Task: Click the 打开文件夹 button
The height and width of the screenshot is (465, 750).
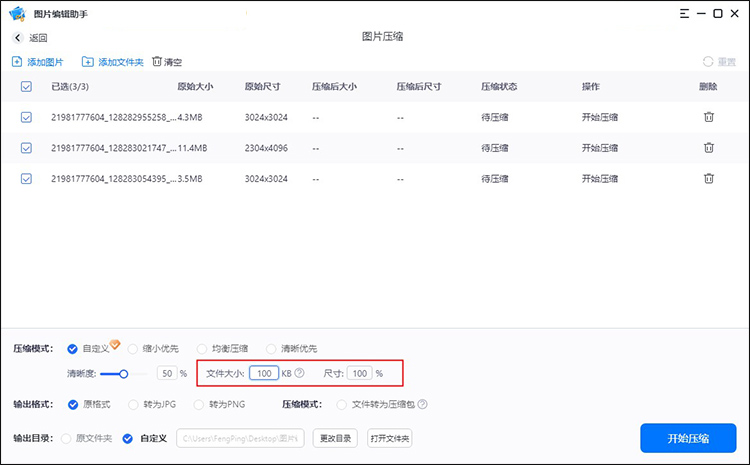Action: tap(390, 438)
